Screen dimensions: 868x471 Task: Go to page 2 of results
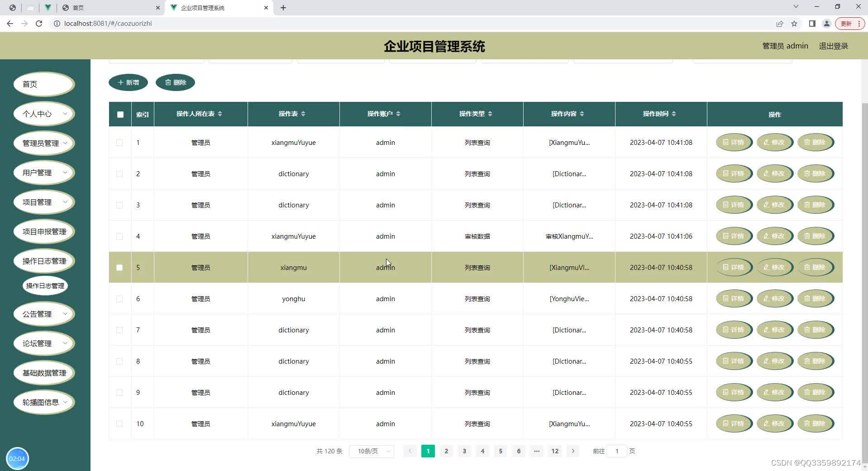(x=446, y=451)
